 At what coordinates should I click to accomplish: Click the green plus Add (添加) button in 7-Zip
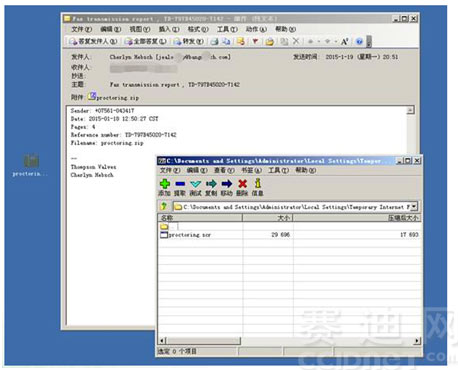(165, 187)
